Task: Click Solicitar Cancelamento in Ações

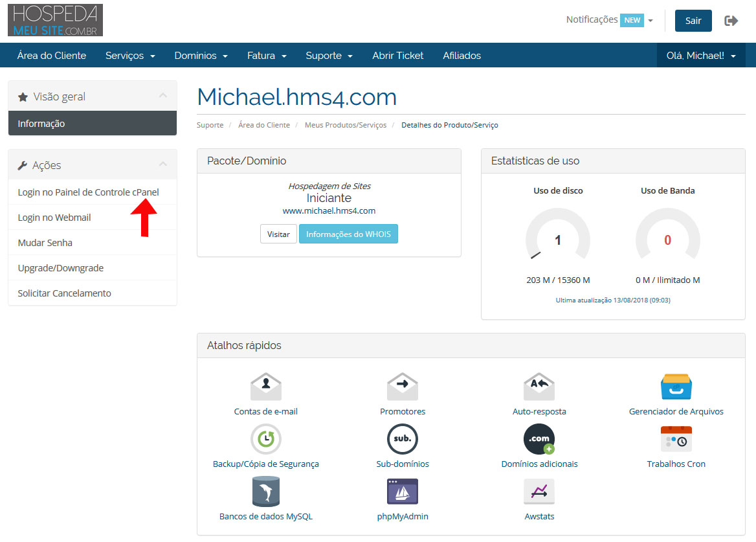Action: coord(93,293)
